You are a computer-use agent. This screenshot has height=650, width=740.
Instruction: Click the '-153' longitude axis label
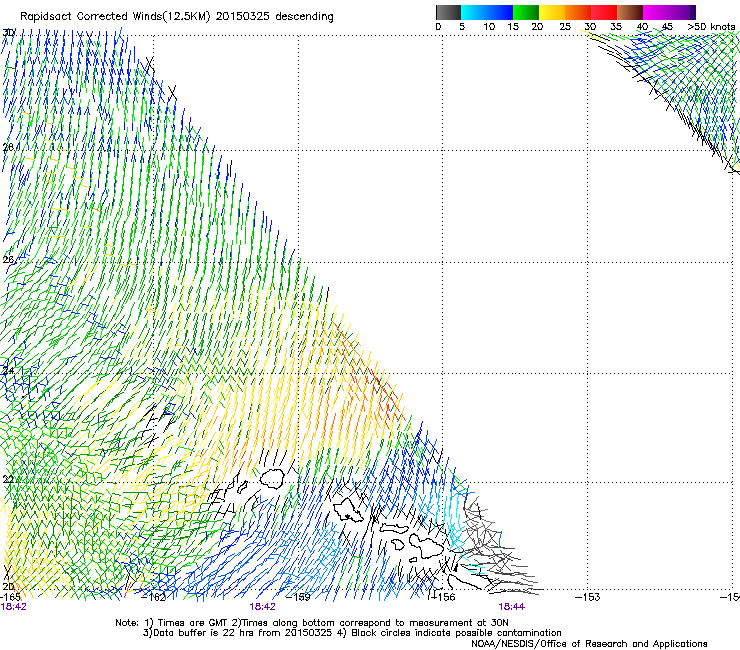tap(588, 597)
